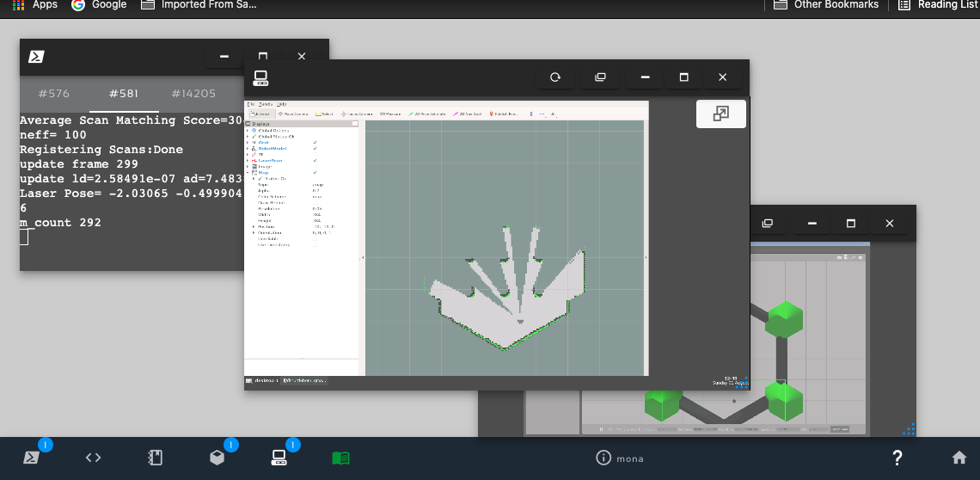Open the Google bookmark

click(99, 4)
